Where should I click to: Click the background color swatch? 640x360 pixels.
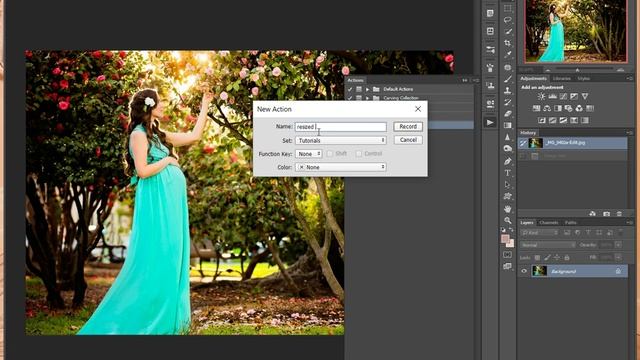pos(511,244)
